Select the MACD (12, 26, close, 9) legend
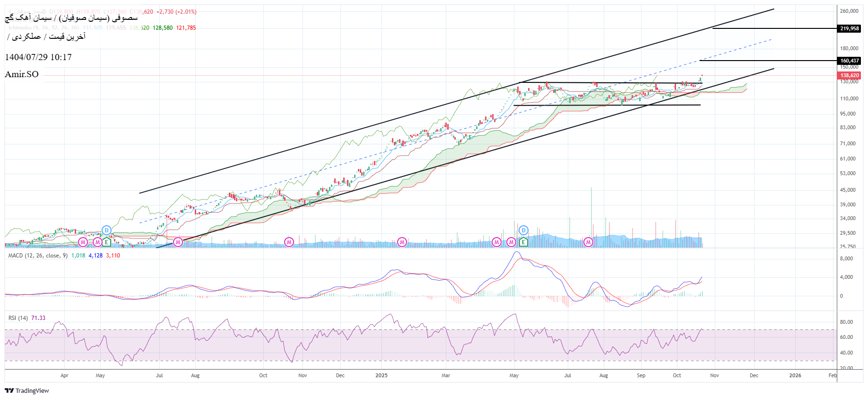868x399 pixels. click(38, 256)
